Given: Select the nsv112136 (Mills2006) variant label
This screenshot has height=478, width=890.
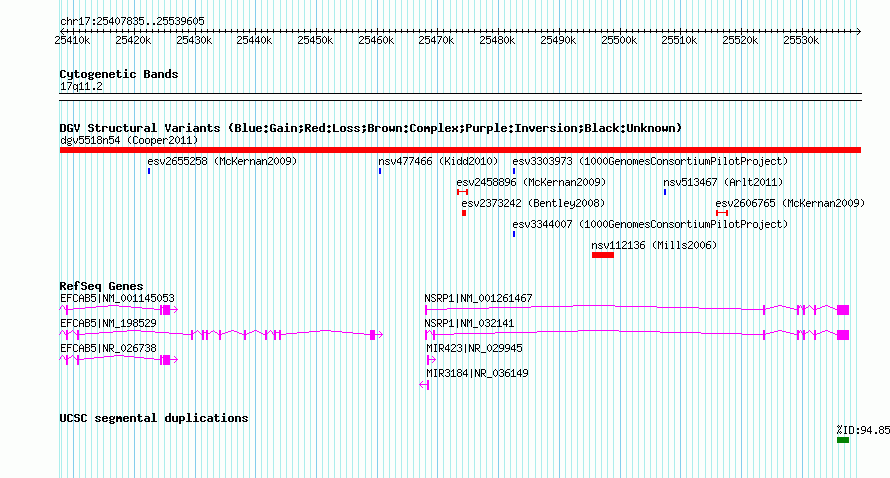Looking at the screenshot, I should (654, 245).
